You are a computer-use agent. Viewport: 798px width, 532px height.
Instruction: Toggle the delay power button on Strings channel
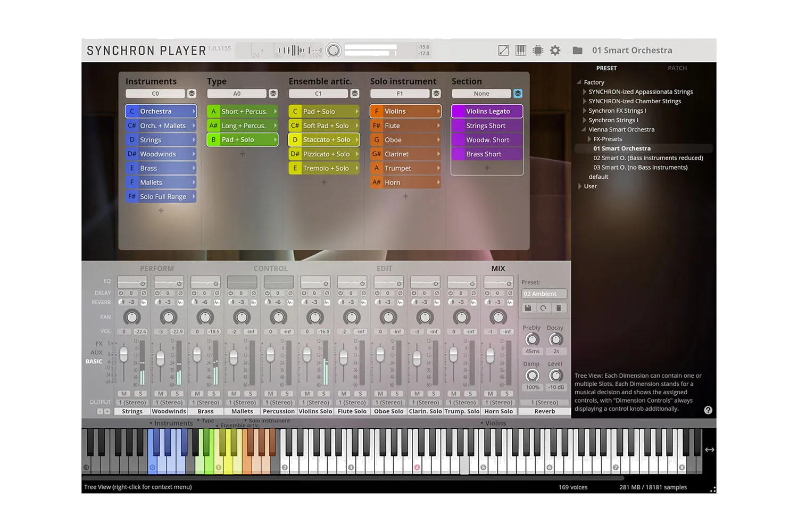tap(121, 293)
